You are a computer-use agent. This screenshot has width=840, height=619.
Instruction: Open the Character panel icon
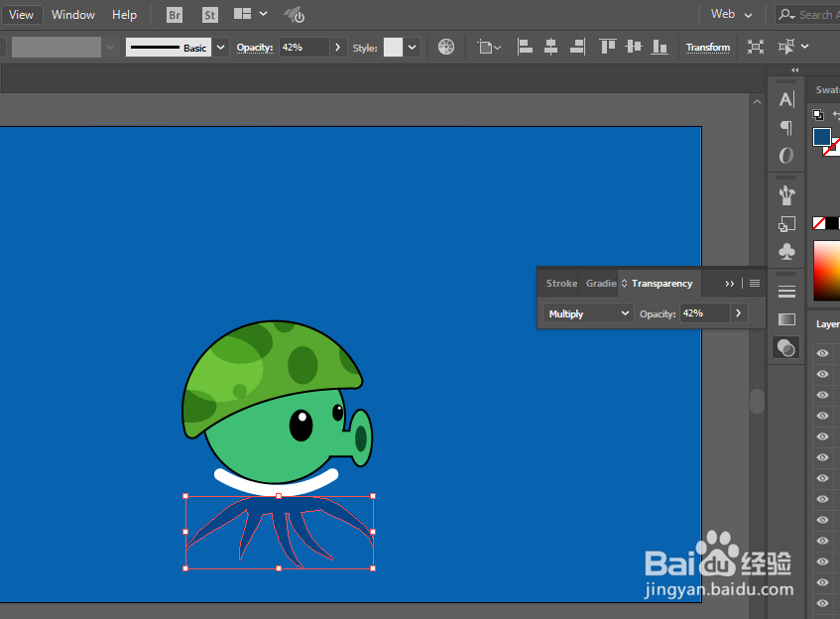click(x=786, y=99)
